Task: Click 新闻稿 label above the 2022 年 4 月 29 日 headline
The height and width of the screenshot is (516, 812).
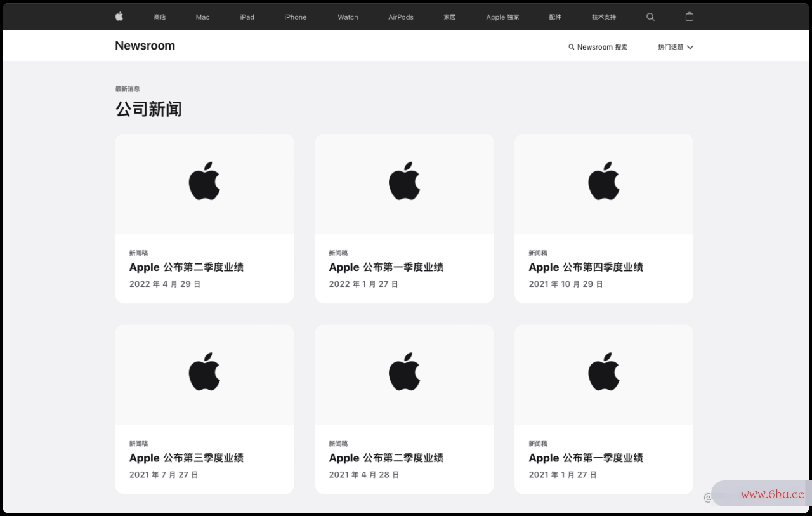Action: click(138, 253)
